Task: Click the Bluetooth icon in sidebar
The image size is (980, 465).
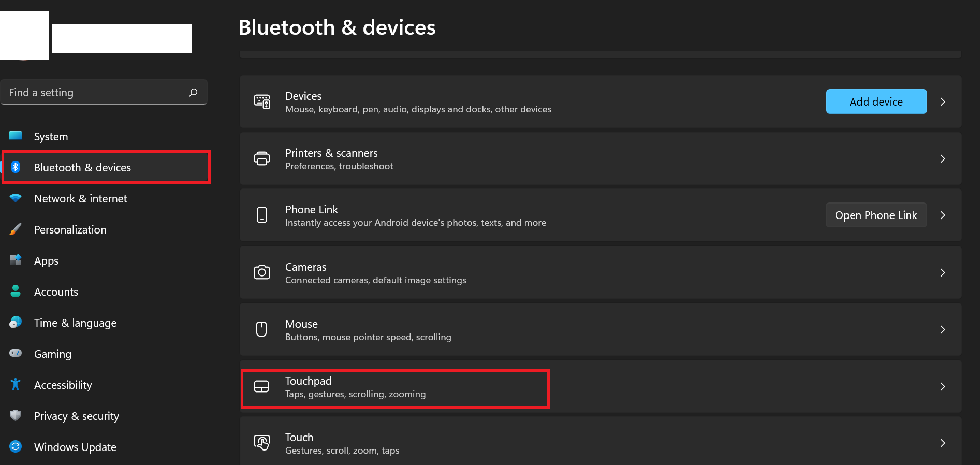Action: (x=16, y=167)
